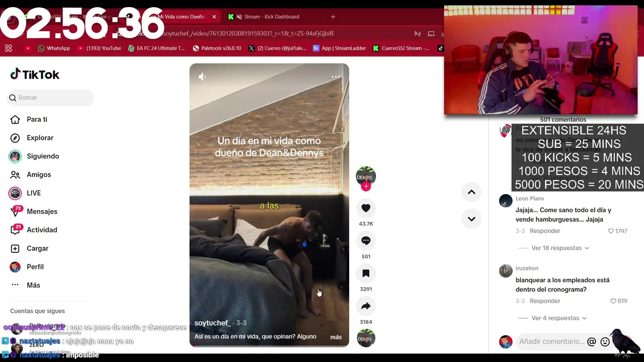Open the (2) Cuervo X bookmark
Screen dimensions: 644x362
(278, 48)
